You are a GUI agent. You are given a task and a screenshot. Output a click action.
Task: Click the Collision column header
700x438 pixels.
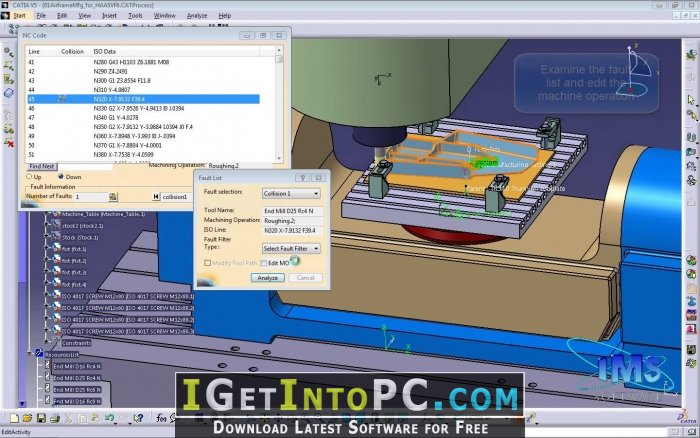pyautogui.click(x=72, y=51)
